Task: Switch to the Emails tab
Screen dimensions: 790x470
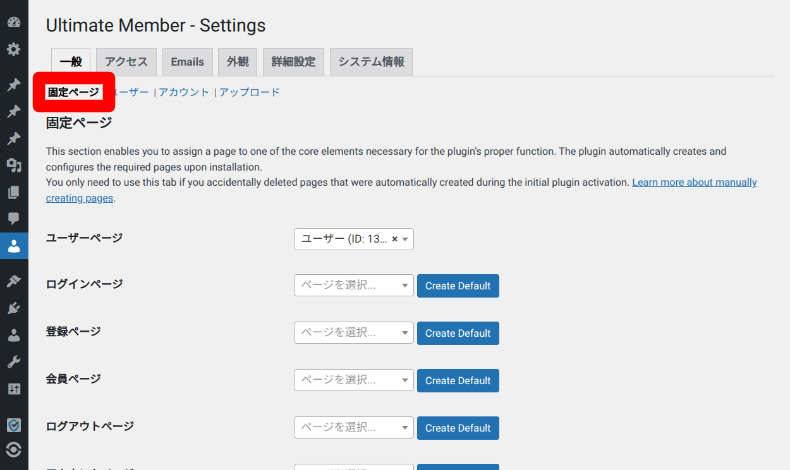Action: pos(187,62)
